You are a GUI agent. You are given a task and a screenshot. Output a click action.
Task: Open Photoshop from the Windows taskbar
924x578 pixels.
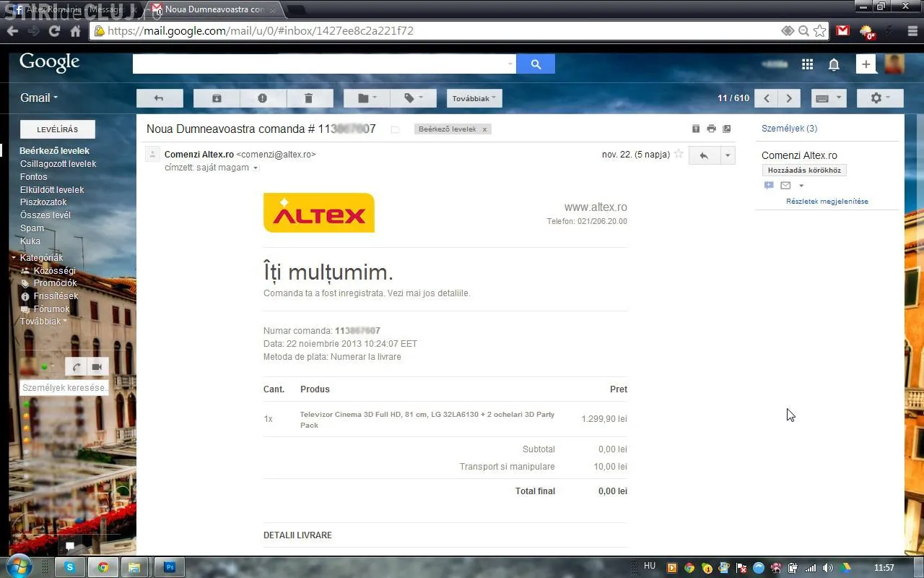click(170, 567)
